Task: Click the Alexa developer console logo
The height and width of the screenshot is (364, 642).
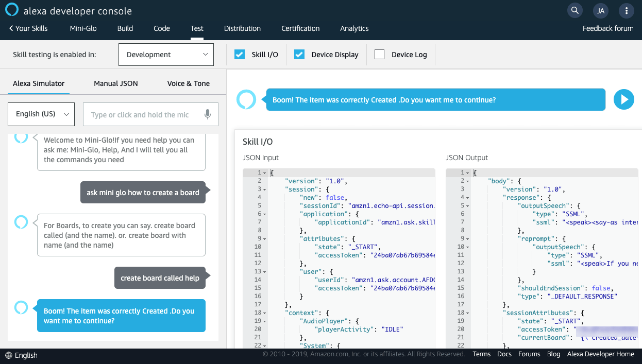Action: (69, 11)
